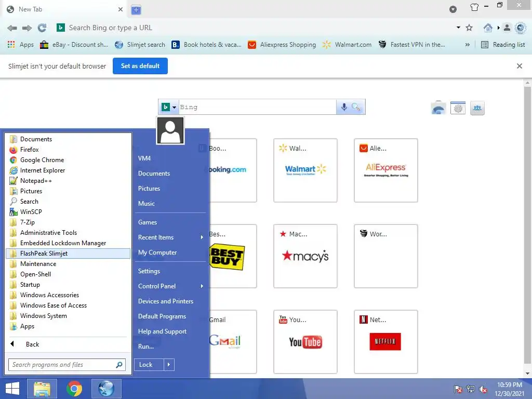Click the people group icon on new tab
This screenshot has width=532, height=399.
[477, 108]
